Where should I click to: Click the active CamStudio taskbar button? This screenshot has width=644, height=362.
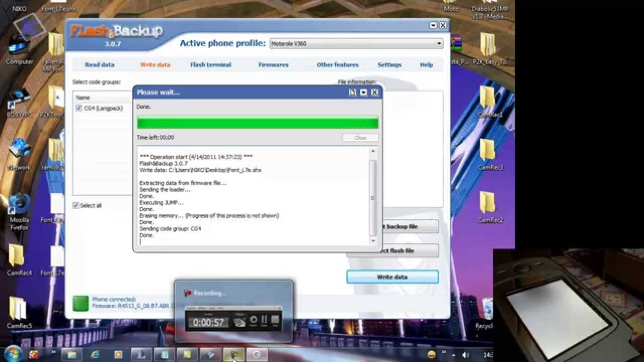click(x=233, y=354)
